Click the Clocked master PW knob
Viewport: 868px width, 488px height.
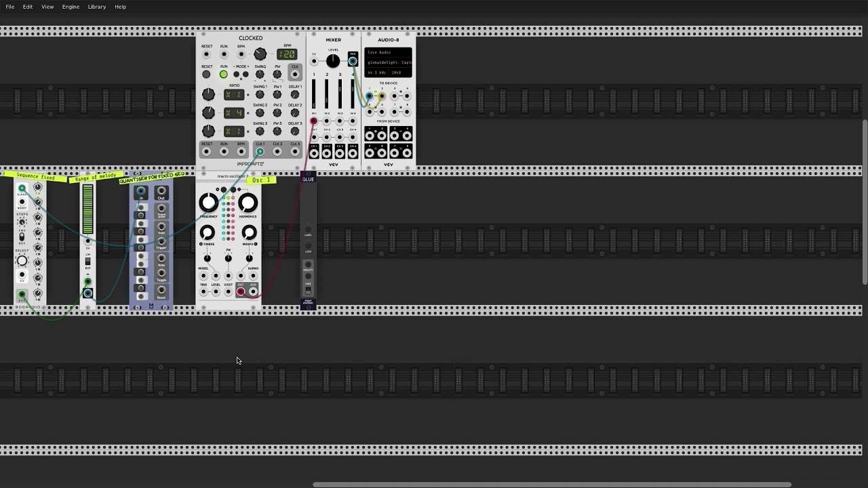[x=277, y=74]
